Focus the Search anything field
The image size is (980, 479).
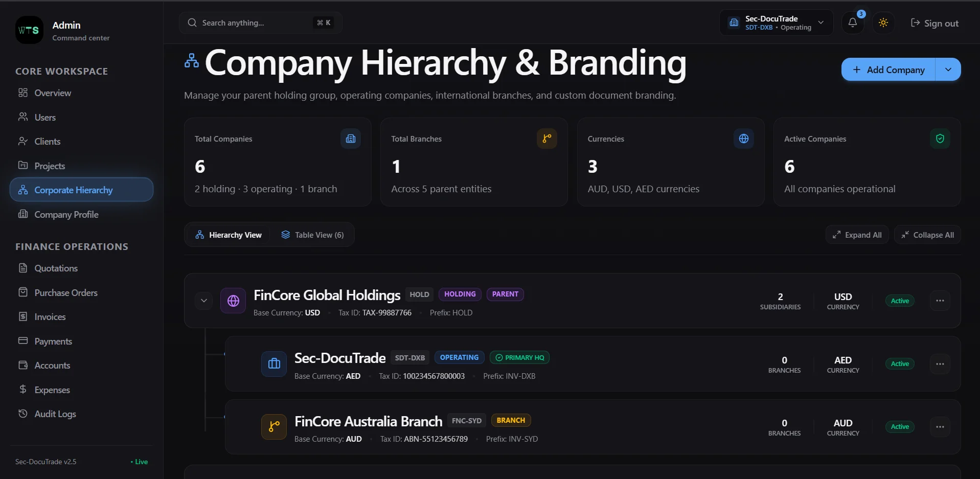[260, 23]
